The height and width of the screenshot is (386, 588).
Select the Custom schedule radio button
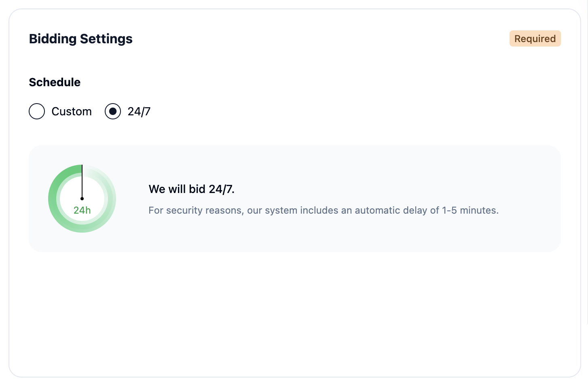click(37, 111)
